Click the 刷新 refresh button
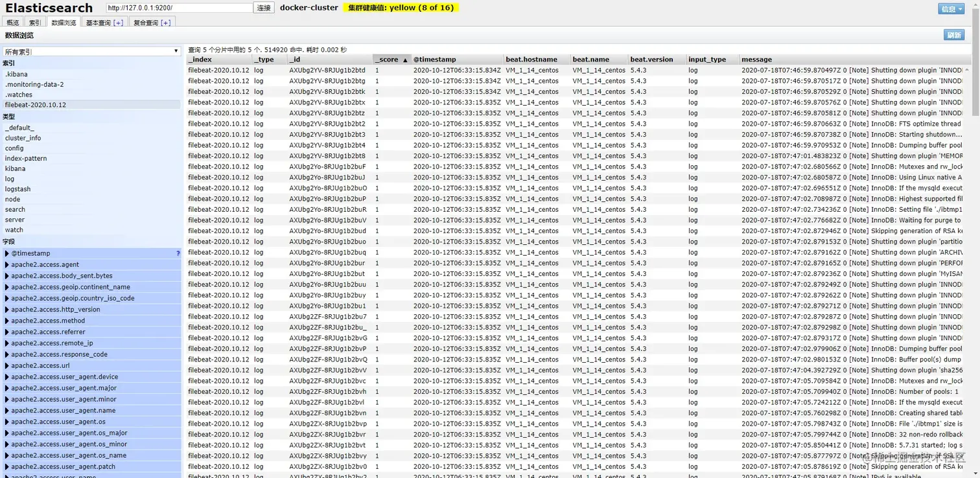Image resolution: width=980 pixels, height=478 pixels. click(954, 35)
